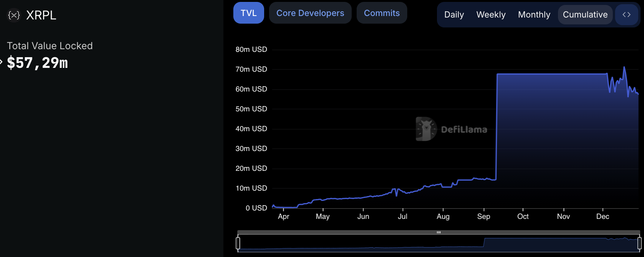This screenshot has width=644, height=257.
Task: Click the 30m USD axis label
Action: pyautogui.click(x=251, y=149)
